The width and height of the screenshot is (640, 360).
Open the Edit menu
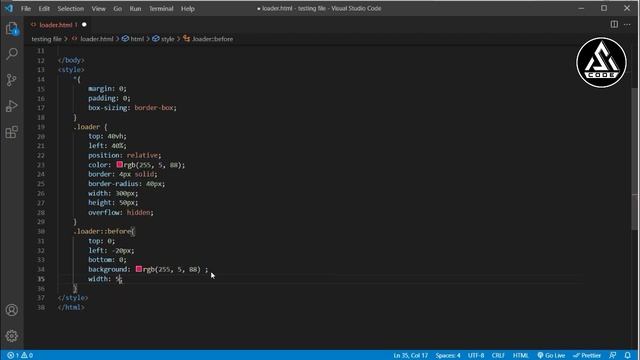pos(44,9)
